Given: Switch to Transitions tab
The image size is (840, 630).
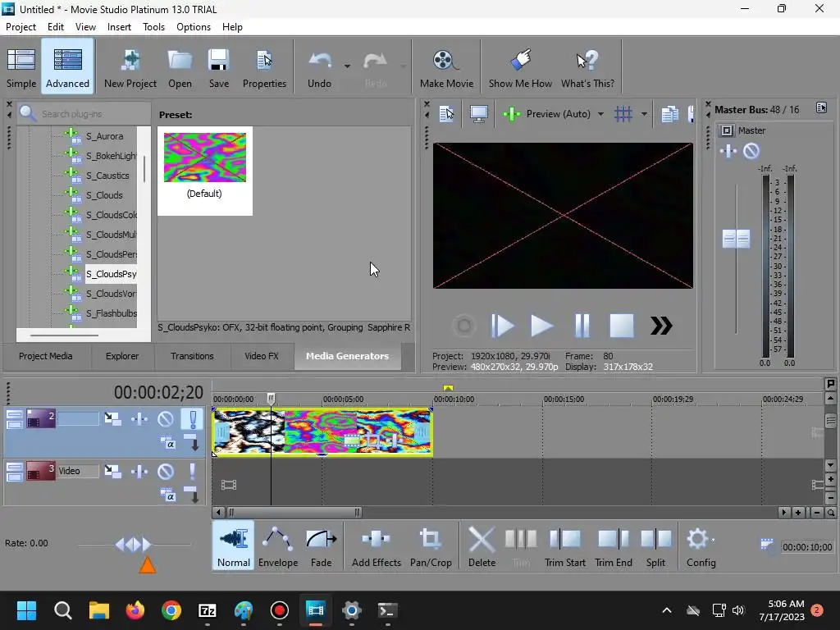Looking at the screenshot, I should click(192, 356).
